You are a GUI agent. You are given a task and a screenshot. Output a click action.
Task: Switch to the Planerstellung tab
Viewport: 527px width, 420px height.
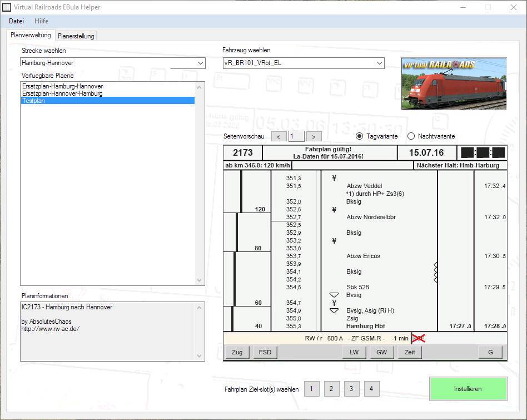click(x=77, y=36)
